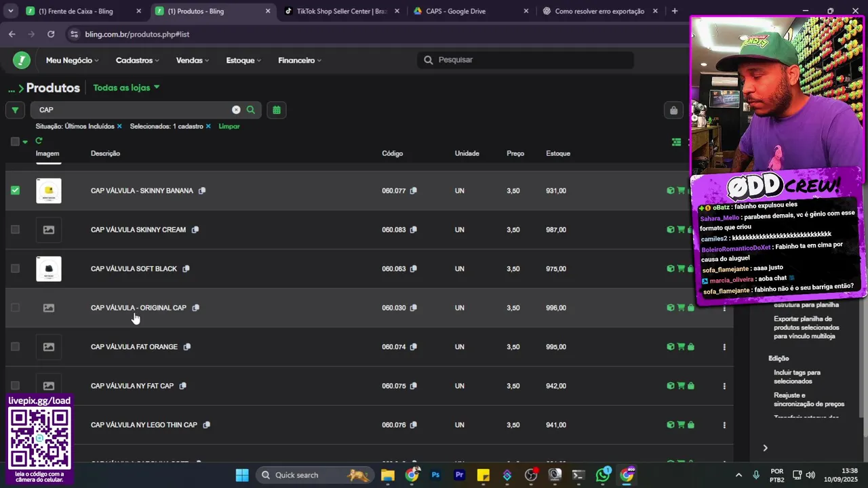The width and height of the screenshot is (868, 488).
Task: Click the refresh list icon
Action: [x=39, y=141]
